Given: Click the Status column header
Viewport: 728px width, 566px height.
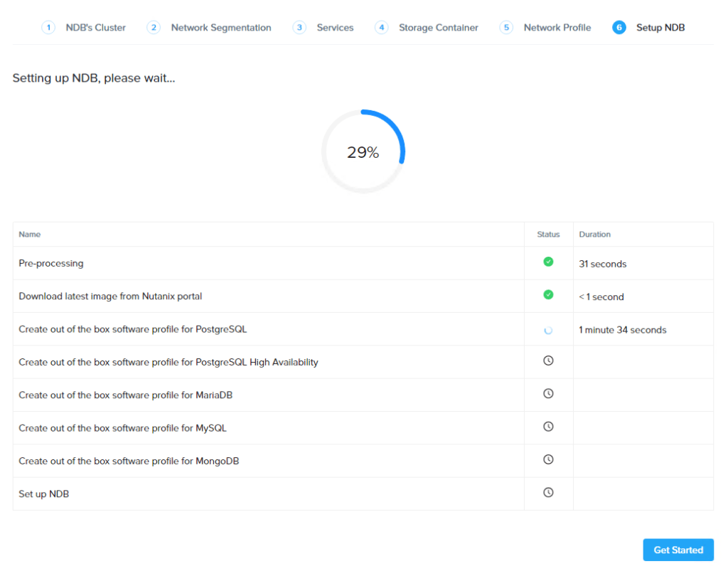Looking at the screenshot, I should [x=548, y=234].
